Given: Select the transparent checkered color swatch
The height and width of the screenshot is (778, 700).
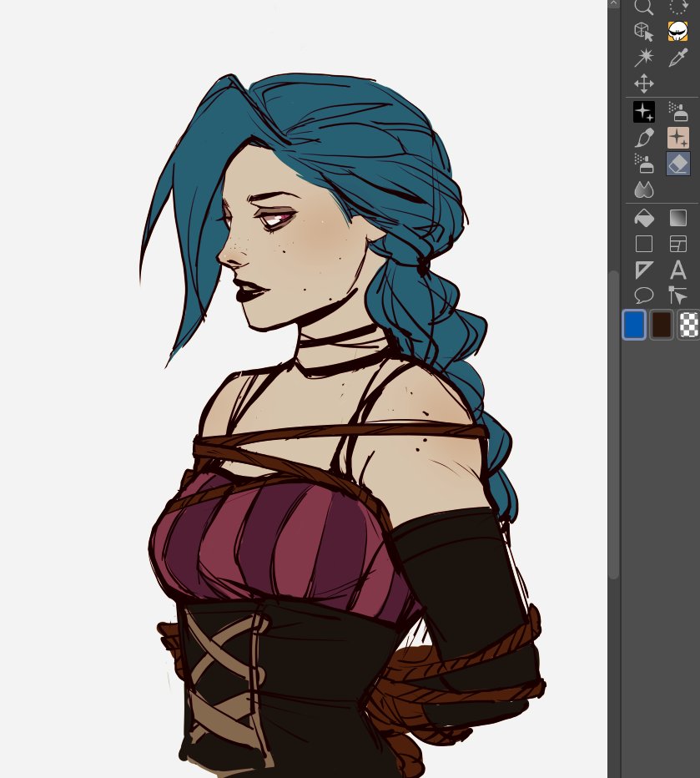Looking at the screenshot, I should pyautogui.click(x=688, y=325).
